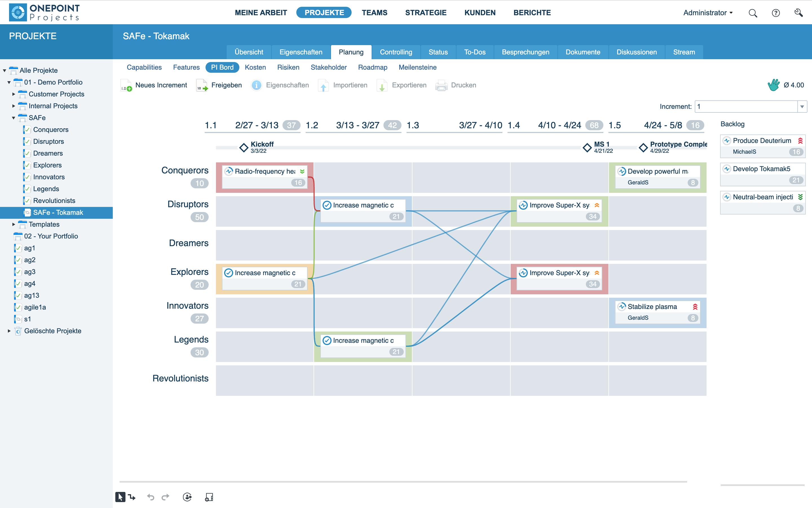Collapse the SAFe project tree node
Screen dimensions: 812x508
point(14,118)
